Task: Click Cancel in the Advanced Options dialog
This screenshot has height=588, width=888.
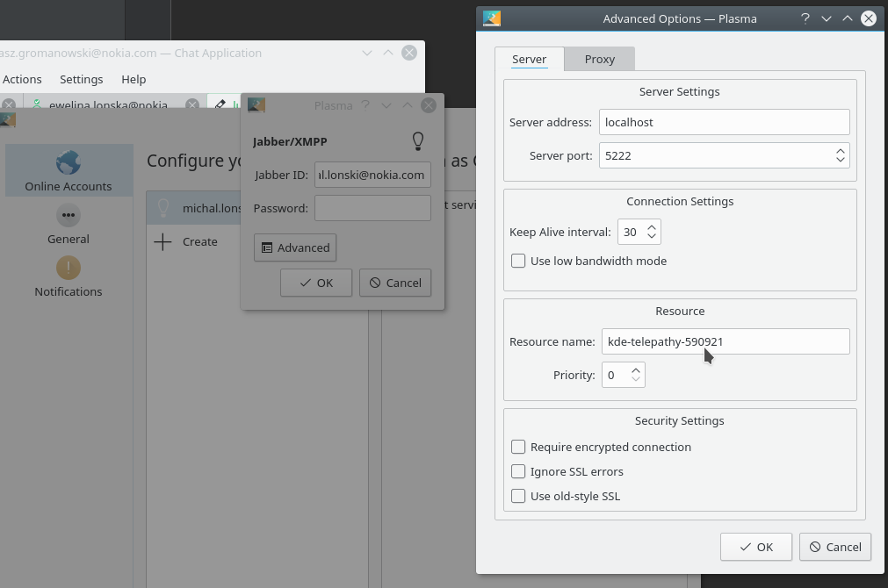Action: (835, 547)
